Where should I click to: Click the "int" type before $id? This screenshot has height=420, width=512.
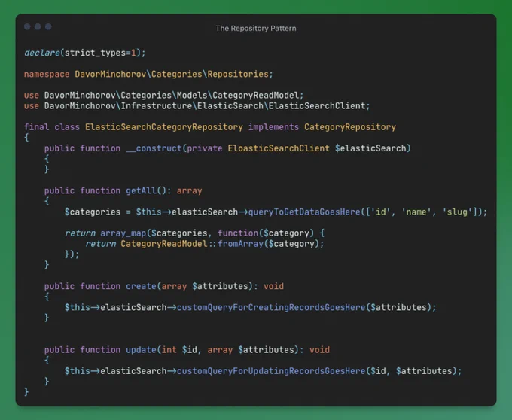tap(169, 350)
